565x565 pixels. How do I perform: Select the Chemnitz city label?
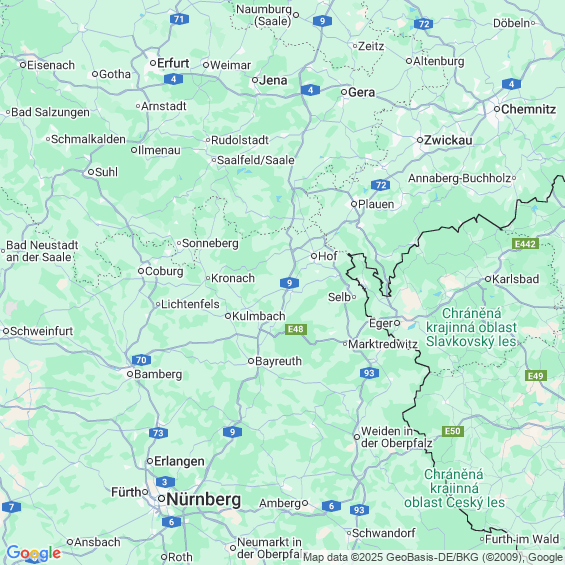coord(528,109)
